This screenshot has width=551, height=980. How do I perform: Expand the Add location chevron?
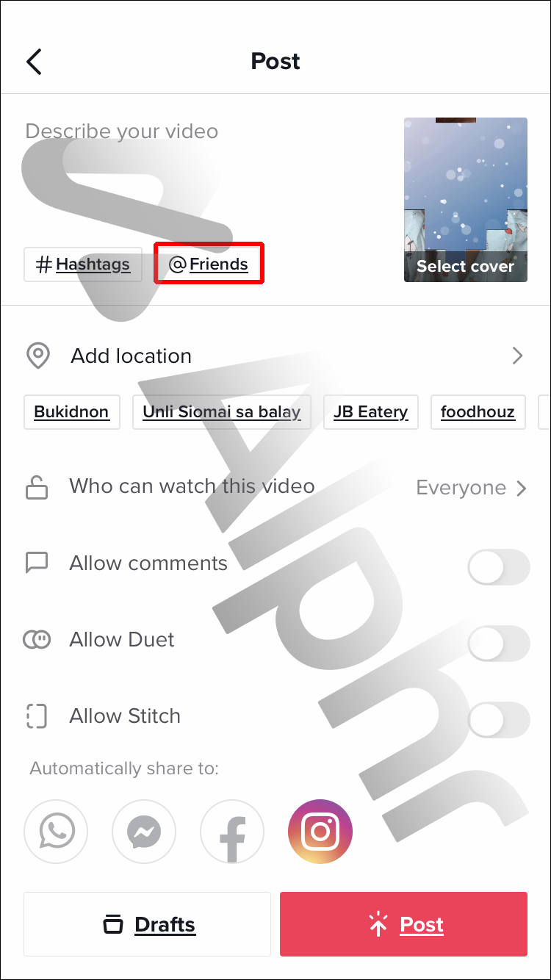pos(518,356)
